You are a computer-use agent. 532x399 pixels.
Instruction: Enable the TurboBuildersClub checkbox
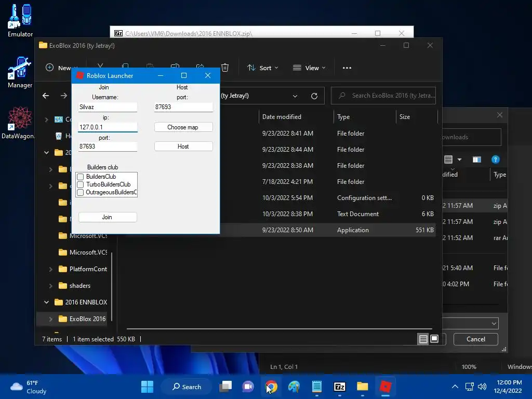[81, 184]
